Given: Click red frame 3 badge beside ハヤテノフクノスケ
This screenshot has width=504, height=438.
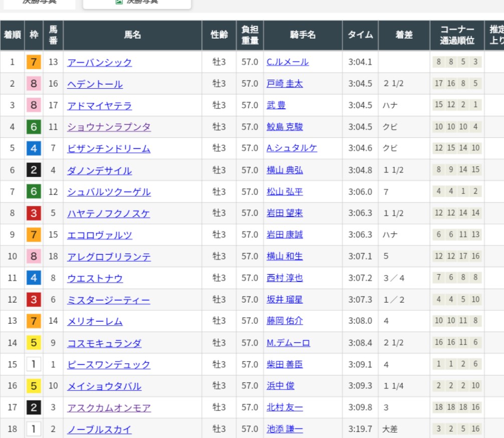Looking at the screenshot, I should pos(34,213).
